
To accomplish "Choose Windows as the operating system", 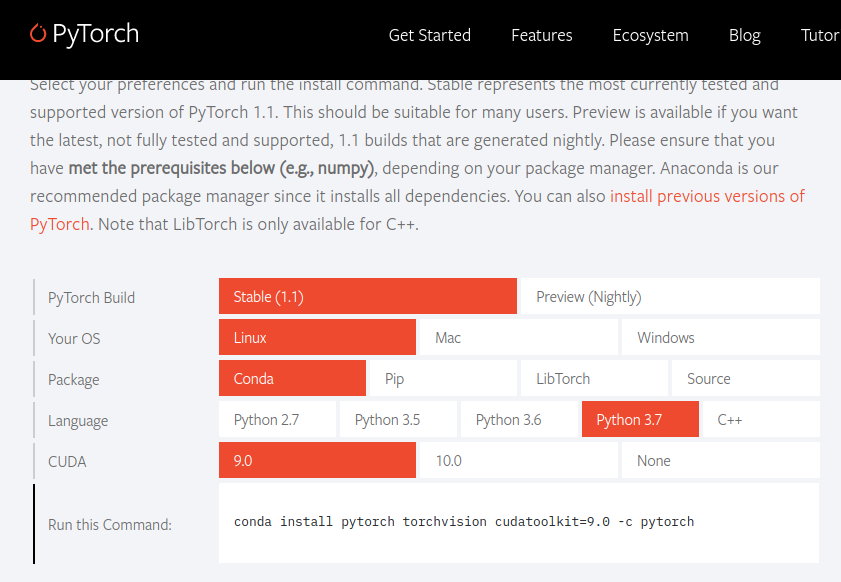I will [720, 337].
